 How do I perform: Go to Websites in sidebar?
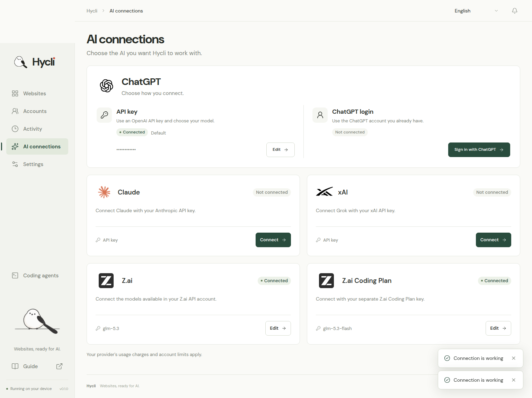tap(37, 94)
